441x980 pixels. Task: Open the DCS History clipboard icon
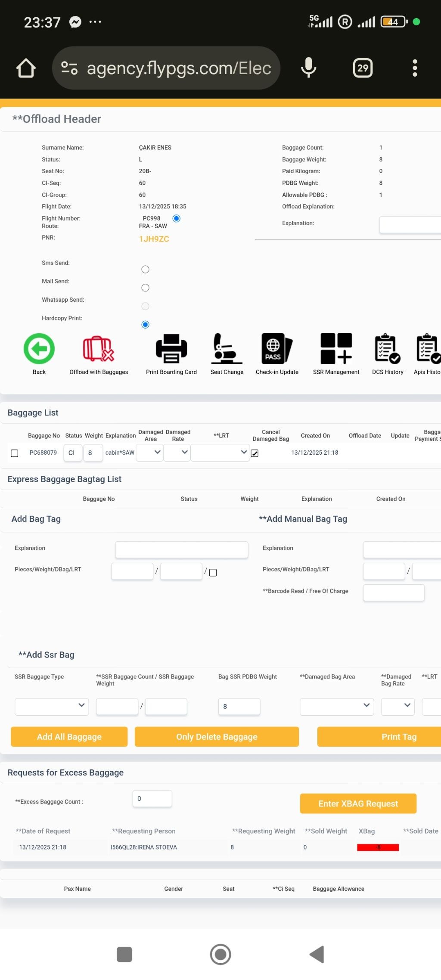tap(387, 349)
